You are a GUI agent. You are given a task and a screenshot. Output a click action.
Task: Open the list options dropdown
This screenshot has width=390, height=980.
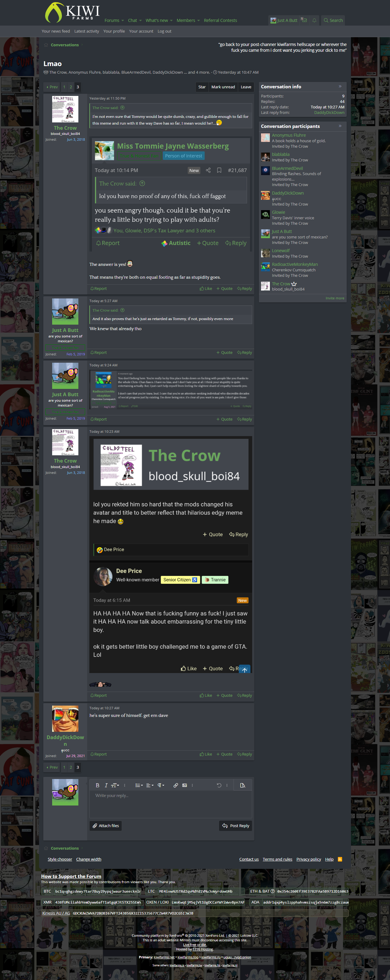coord(139,785)
